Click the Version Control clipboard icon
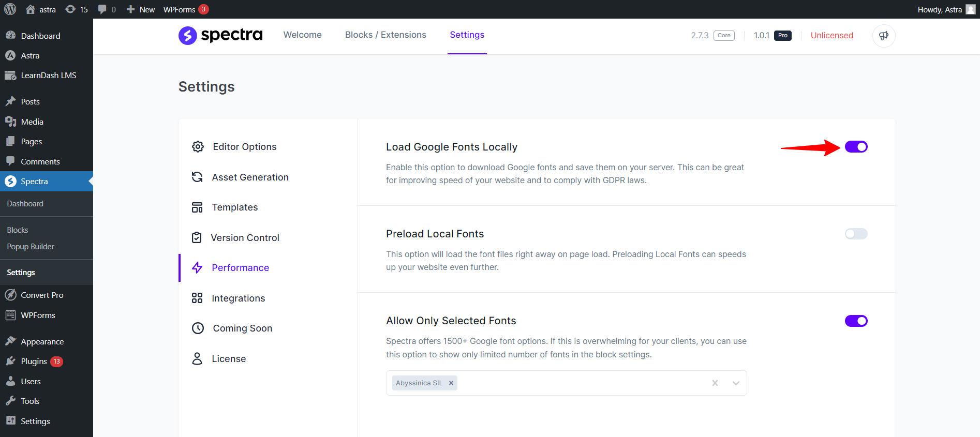Viewport: 980px width, 437px height. [197, 238]
